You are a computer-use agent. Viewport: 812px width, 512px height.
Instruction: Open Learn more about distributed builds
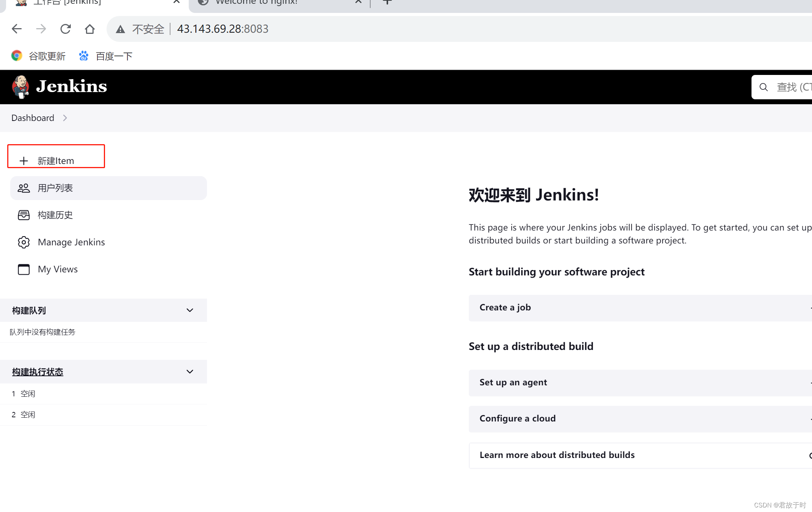(640, 455)
